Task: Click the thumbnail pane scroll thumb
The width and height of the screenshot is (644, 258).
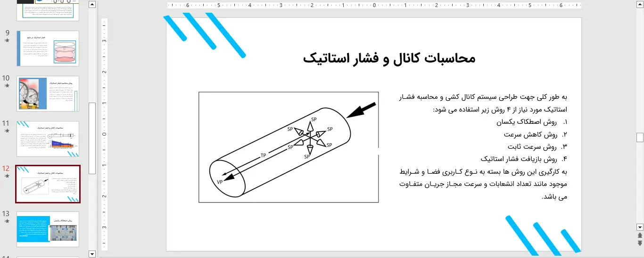Action: click(x=92, y=138)
